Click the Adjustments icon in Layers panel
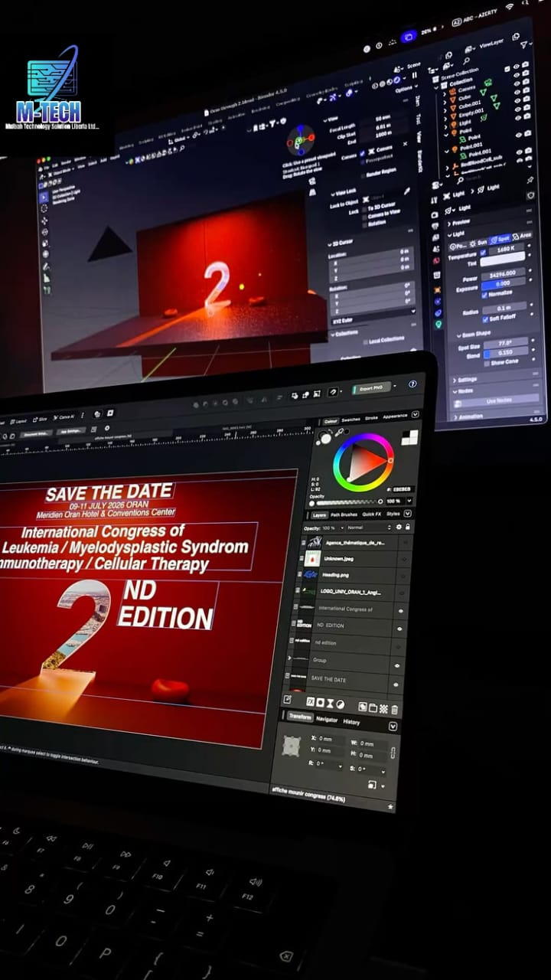 (341, 705)
